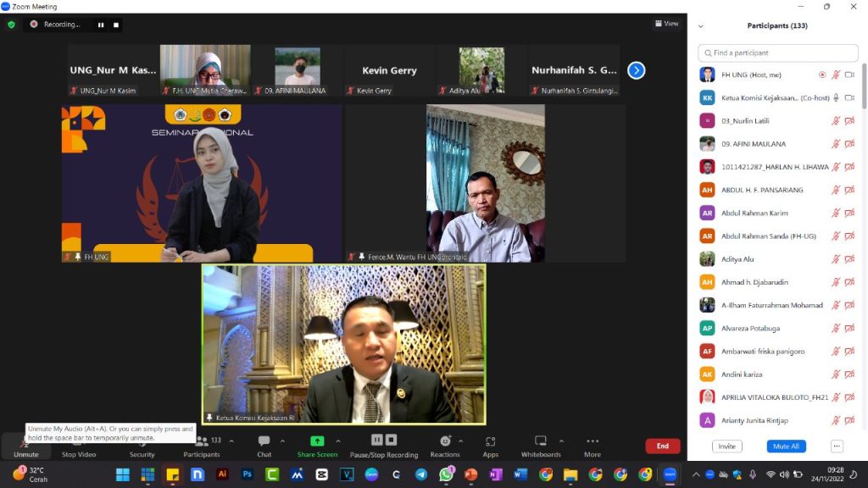Click the Ketua Komisi Kejaksaan RI speaker video

click(x=344, y=344)
